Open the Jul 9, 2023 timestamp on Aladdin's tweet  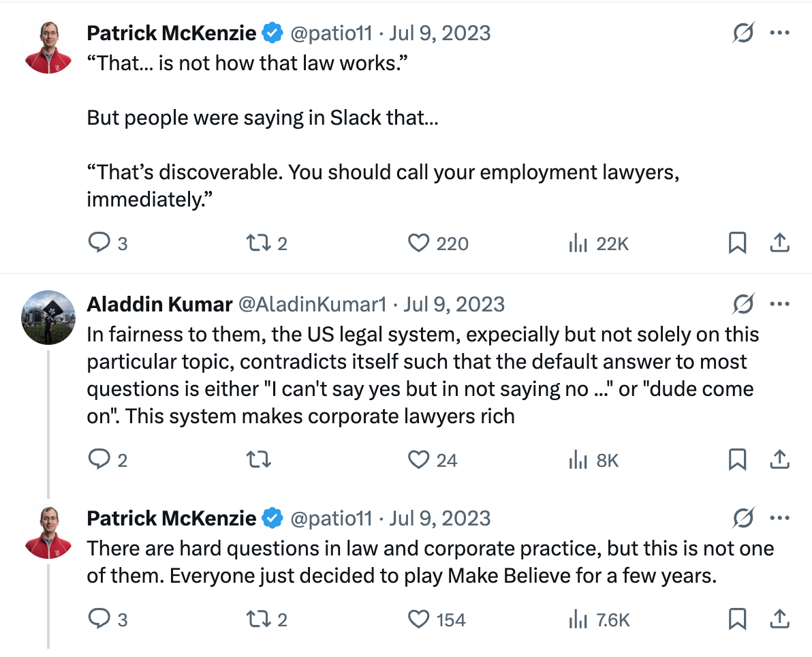point(454,304)
